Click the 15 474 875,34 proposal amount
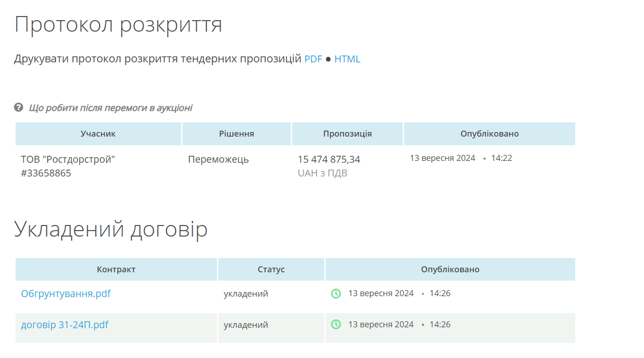This screenshot has width=644, height=358. point(329,159)
